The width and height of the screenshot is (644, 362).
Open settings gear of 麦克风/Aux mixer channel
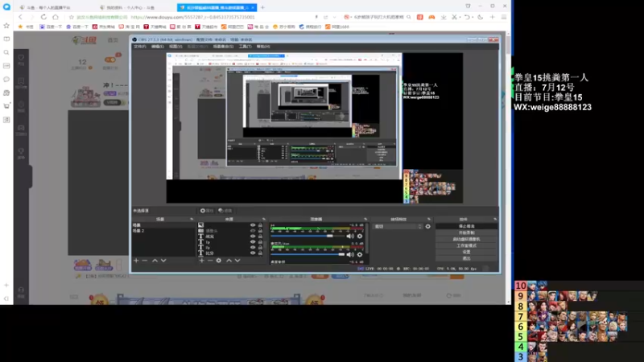tap(360, 254)
